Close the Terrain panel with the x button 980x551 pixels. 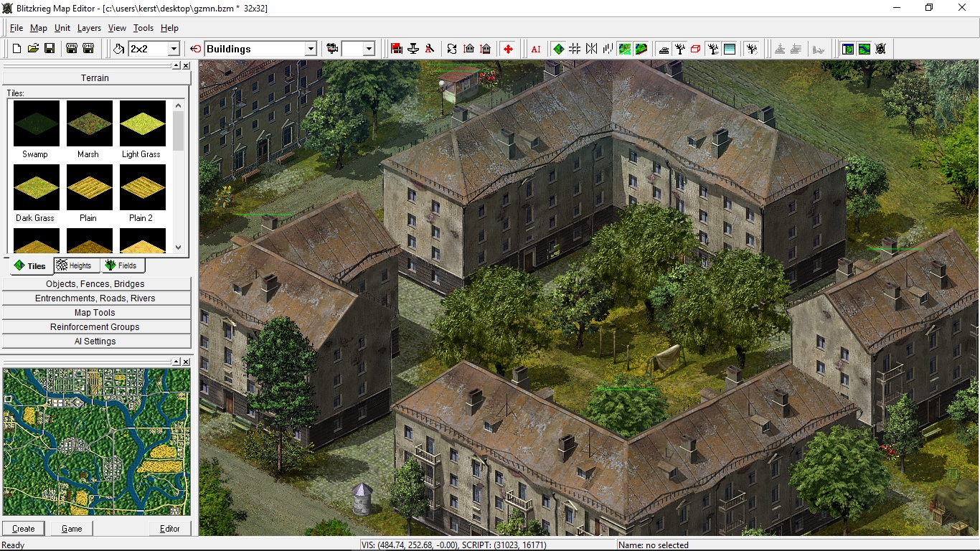coord(186,65)
